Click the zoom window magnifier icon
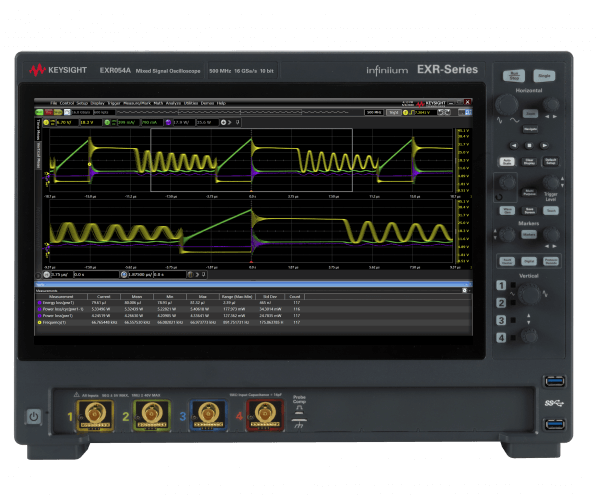Image resolution: width=600 pixels, height=500 pixels. click(x=124, y=275)
